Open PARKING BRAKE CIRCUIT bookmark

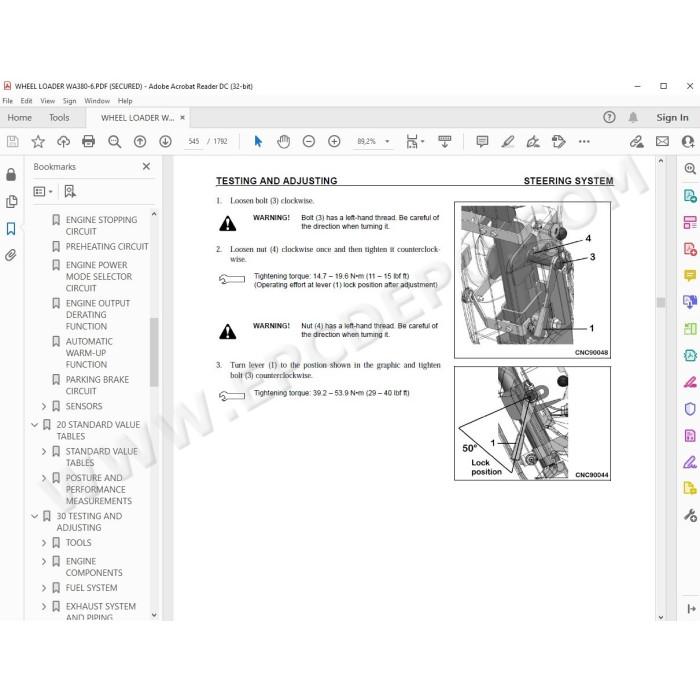point(97,385)
